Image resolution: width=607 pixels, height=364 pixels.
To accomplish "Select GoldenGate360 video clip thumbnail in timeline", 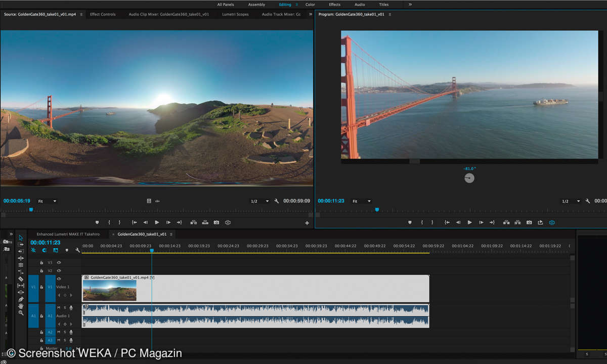I will click(x=109, y=291).
